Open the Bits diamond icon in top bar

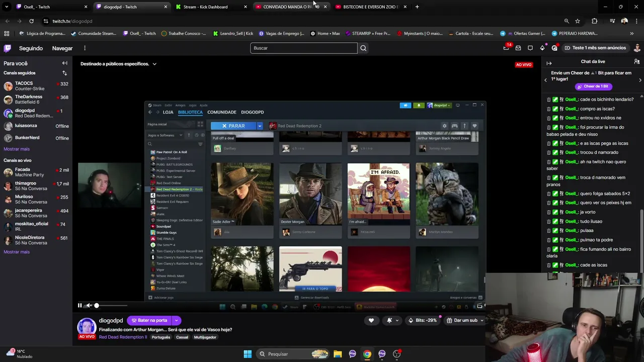click(542, 48)
